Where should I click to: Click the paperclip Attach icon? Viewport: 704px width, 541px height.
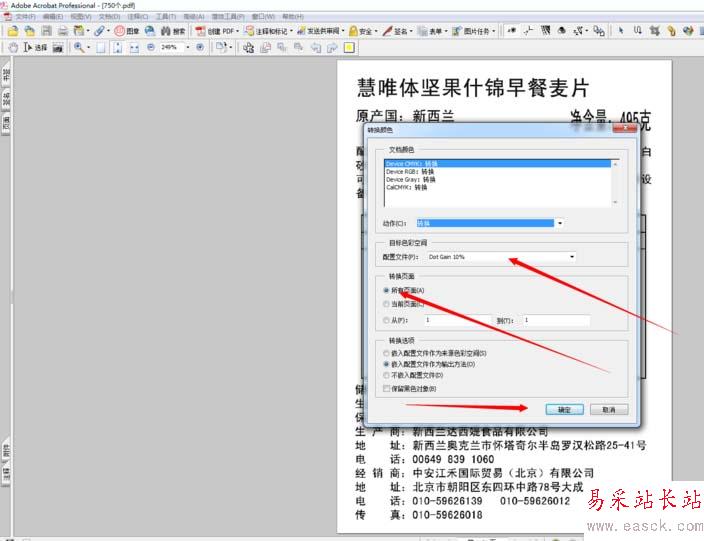coord(99,31)
